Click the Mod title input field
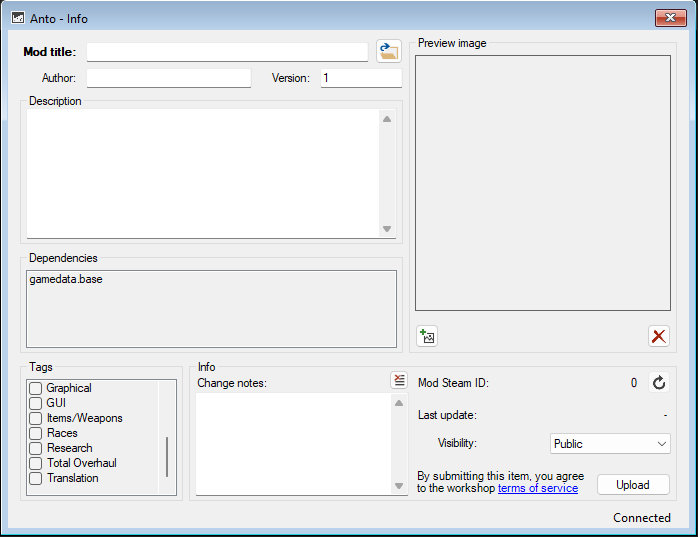Viewport: 698px width, 537px height. (x=227, y=52)
